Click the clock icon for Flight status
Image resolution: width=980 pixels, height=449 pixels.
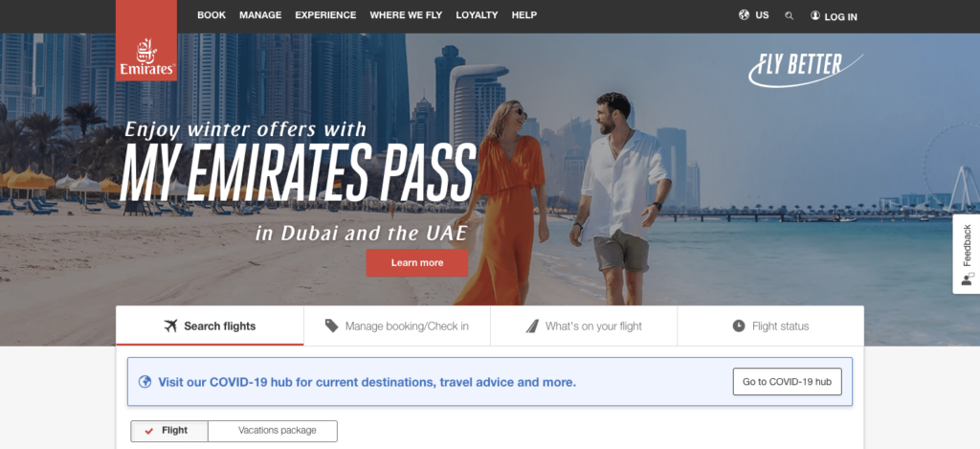(739, 326)
